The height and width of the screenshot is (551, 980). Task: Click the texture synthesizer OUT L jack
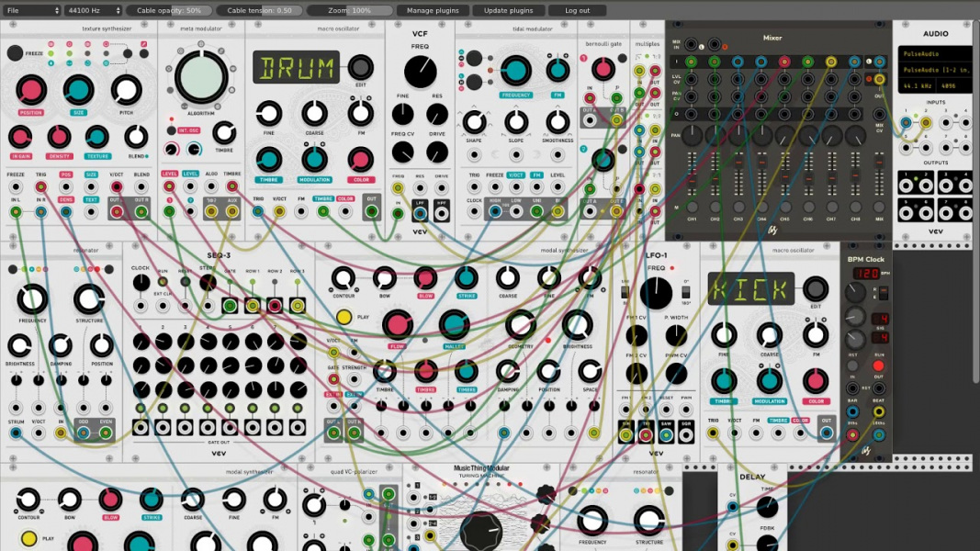click(117, 212)
